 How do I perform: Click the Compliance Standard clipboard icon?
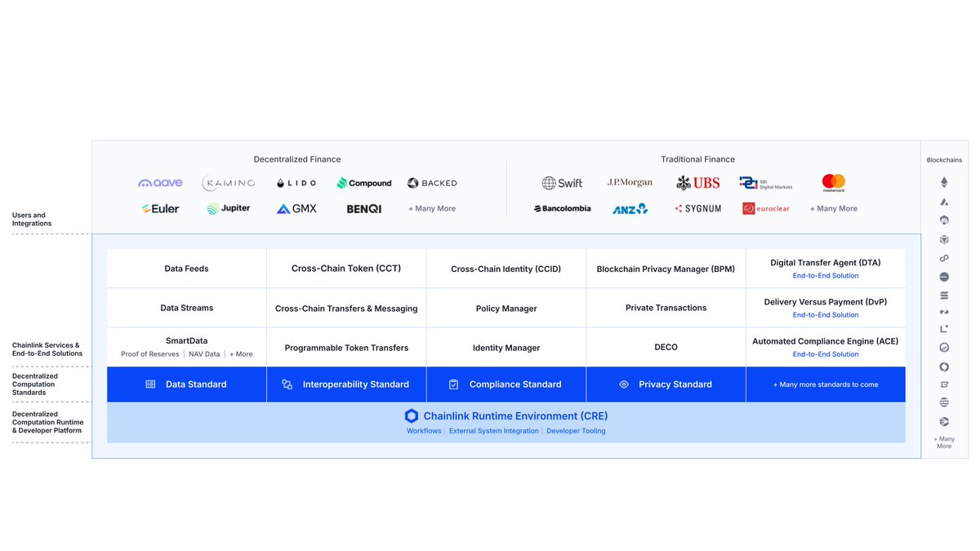454,384
